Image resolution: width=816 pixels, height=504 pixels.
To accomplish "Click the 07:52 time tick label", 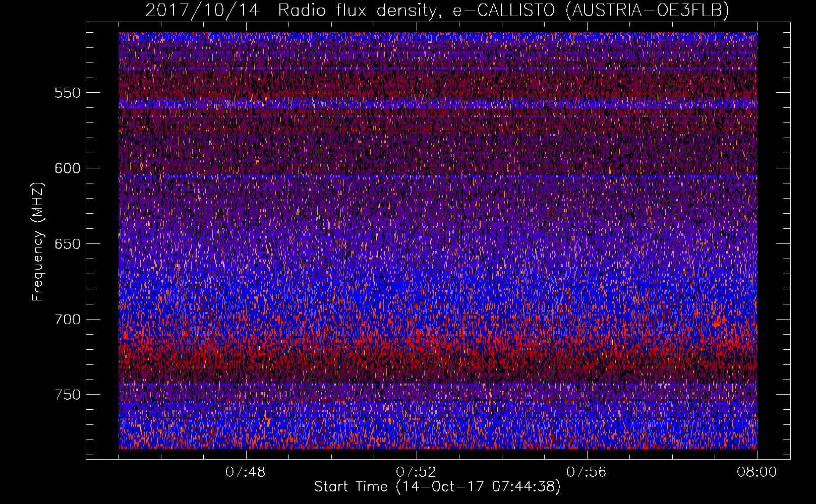I will (x=416, y=472).
